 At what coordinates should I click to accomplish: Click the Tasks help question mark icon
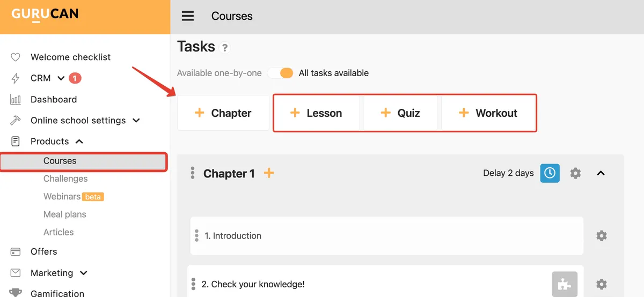(x=225, y=48)
